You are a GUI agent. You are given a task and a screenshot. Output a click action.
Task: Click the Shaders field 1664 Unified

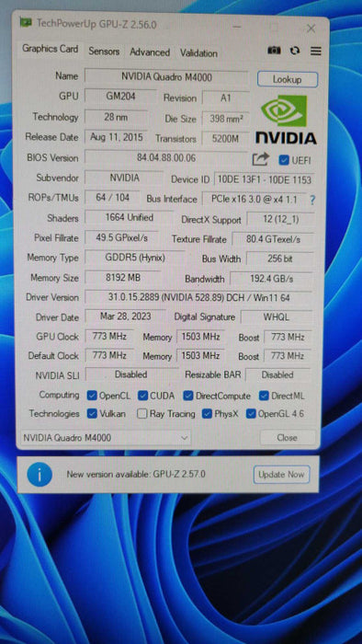point(130,218)
